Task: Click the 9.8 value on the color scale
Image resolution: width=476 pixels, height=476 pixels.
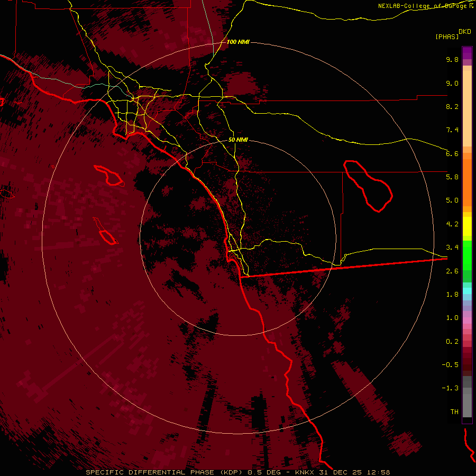Action: (452, 59)
